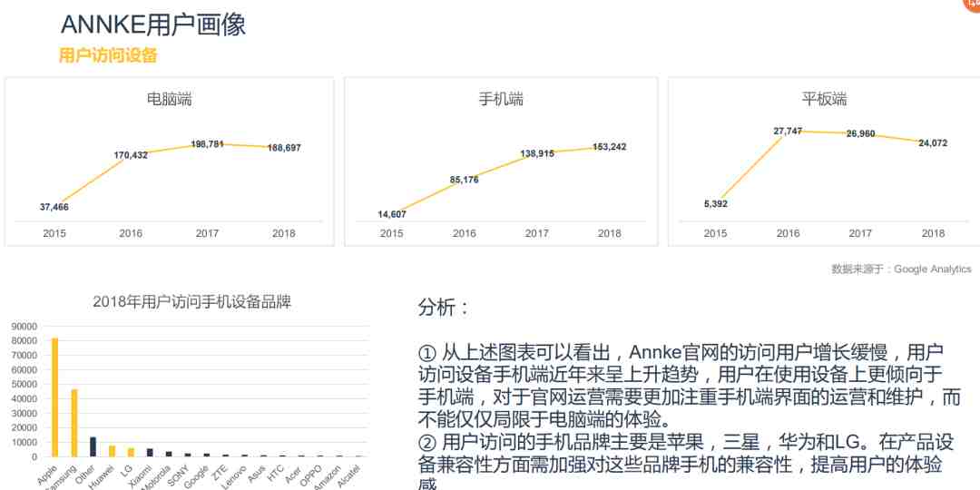Select data label 170,432 in 电脑端 chart

[131, 155]
